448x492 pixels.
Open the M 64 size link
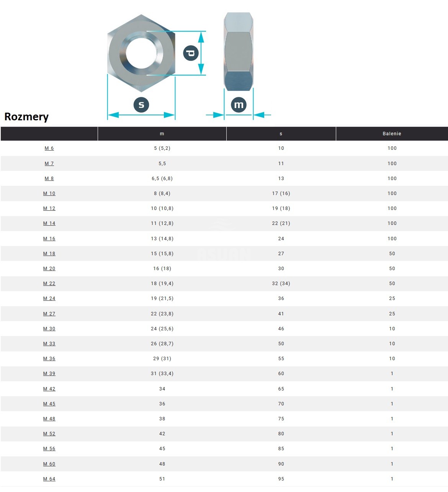[x=49, y=479]
